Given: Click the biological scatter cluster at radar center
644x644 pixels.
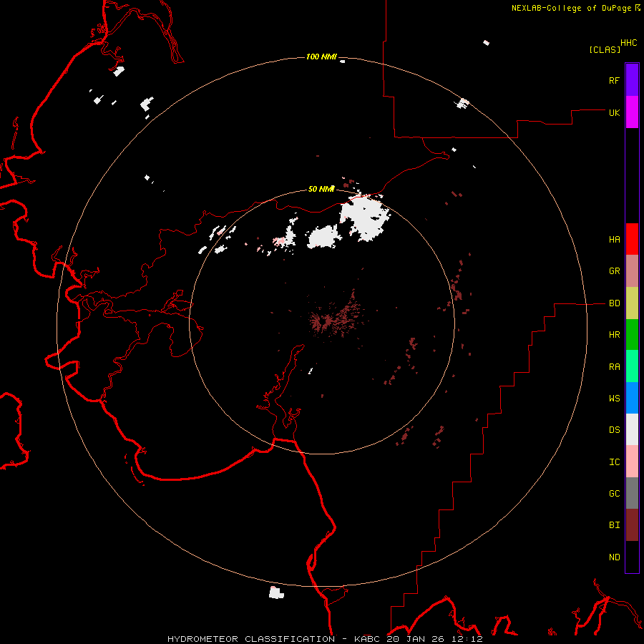Looking at the screenshot, I should click(336, 317).
